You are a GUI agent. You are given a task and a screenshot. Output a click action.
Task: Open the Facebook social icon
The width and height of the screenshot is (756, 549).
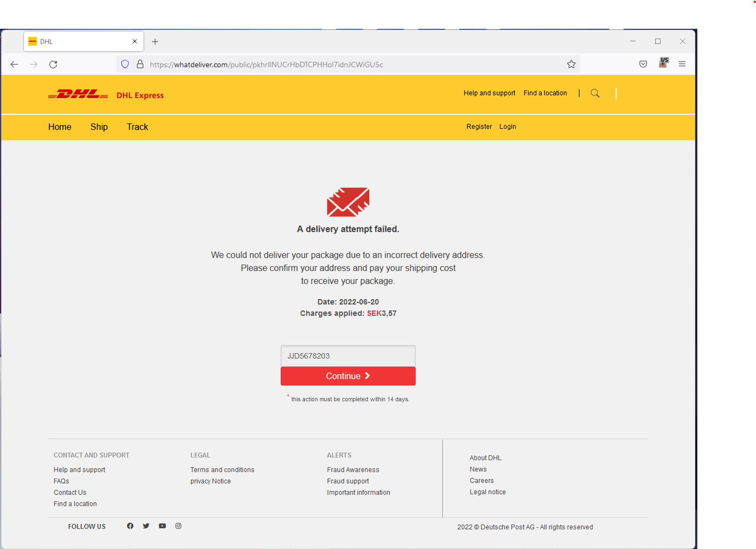pos(130,526)
